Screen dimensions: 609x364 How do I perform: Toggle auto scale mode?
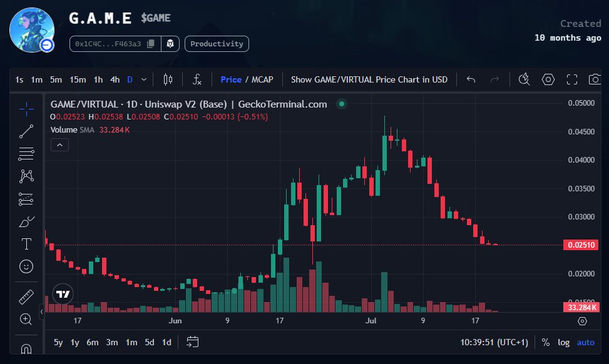pos(586,342)
